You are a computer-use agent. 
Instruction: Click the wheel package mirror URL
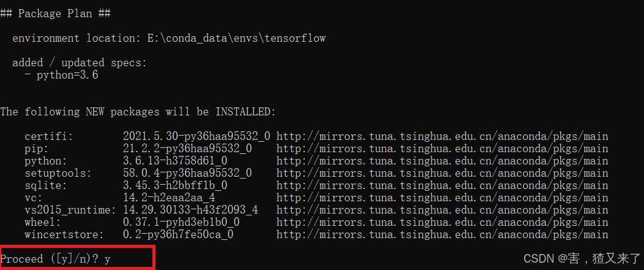[x=442, y=222]
